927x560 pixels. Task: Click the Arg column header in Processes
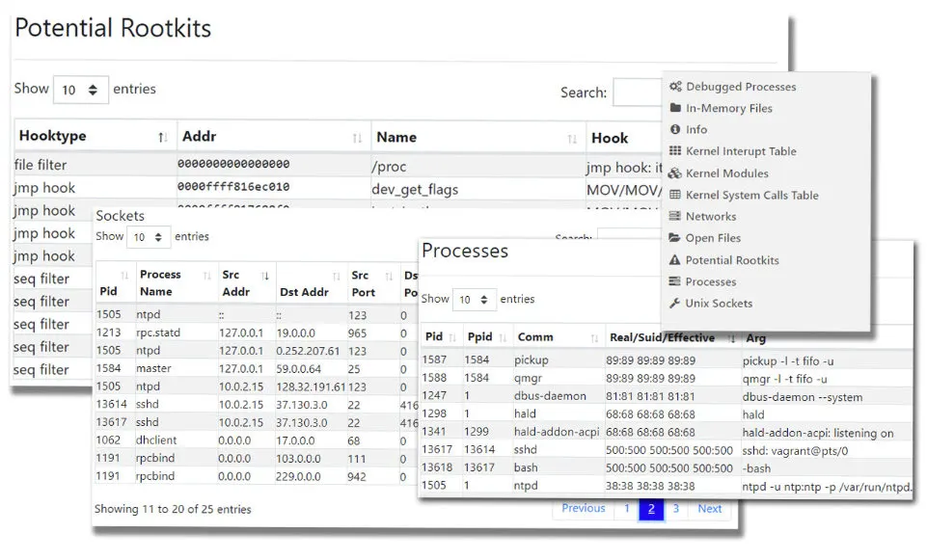(x=755, y=338)
